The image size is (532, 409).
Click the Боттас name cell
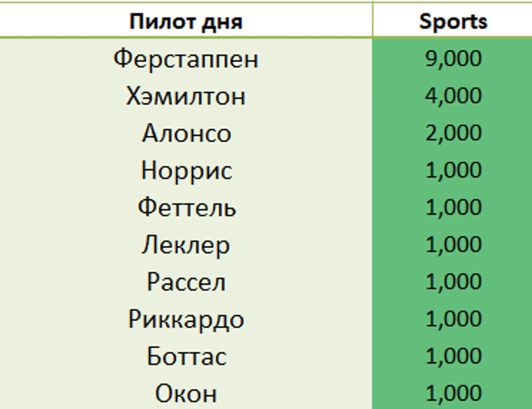[x=186, y=357]
